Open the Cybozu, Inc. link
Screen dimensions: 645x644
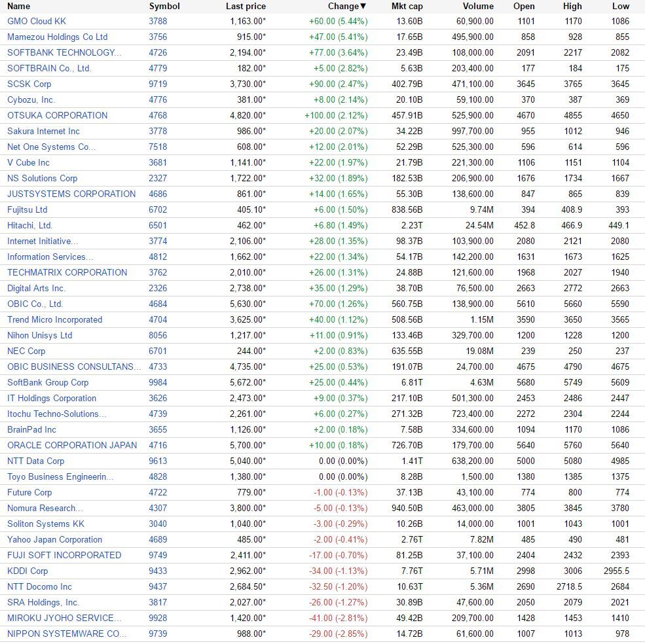point(31,100)
